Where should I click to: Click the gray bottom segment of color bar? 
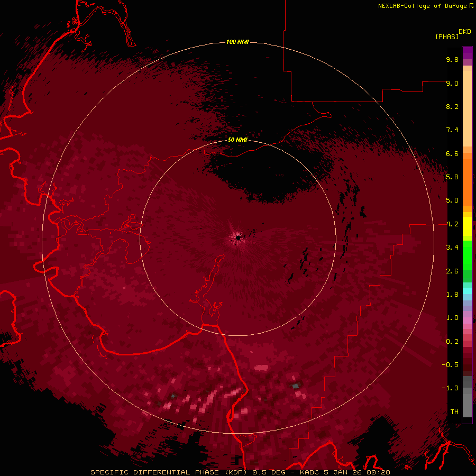[x=467, y=404]
